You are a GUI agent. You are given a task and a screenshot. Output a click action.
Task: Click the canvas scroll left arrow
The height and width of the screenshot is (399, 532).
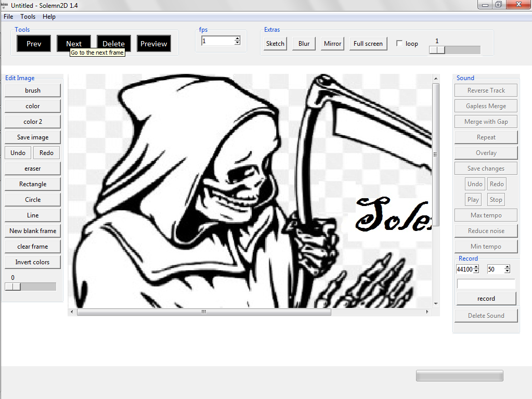[72, 312]
